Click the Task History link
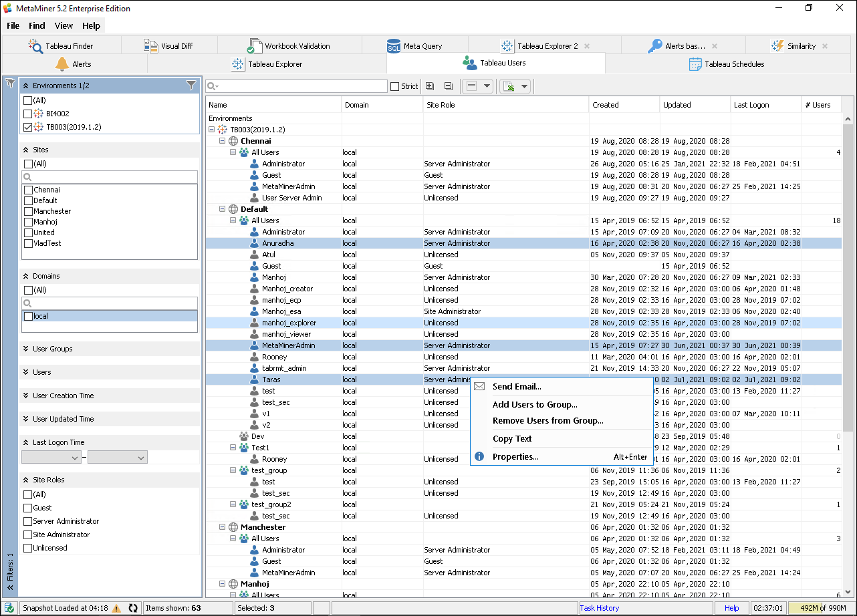The height and width of the screenshot is (616, 857). [x=600, y=608]
